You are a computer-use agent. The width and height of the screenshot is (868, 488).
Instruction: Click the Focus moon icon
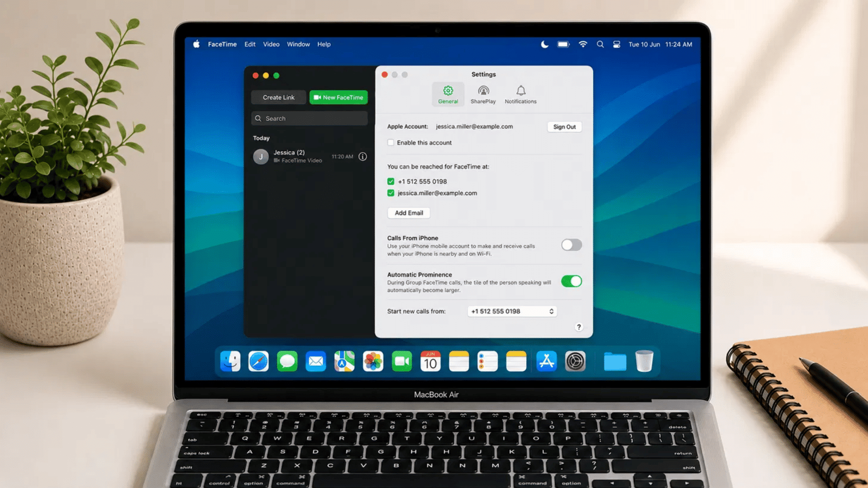click(x=545, y=44)
